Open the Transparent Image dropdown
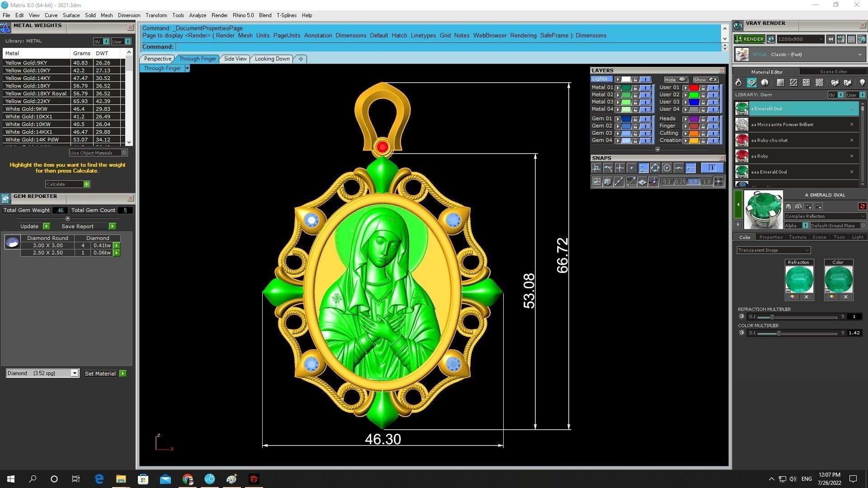Screen dimensions: 868x488 (774, 250)
